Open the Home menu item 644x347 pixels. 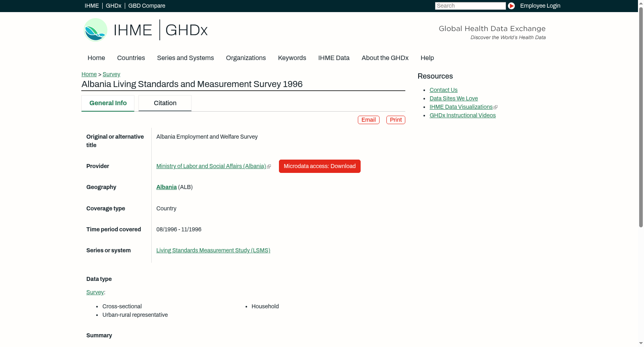(x=96, y=58)
